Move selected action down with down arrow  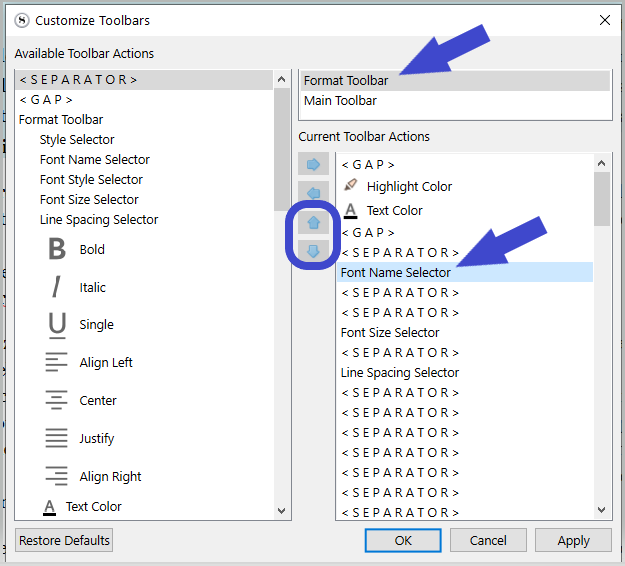click(313, 251)
